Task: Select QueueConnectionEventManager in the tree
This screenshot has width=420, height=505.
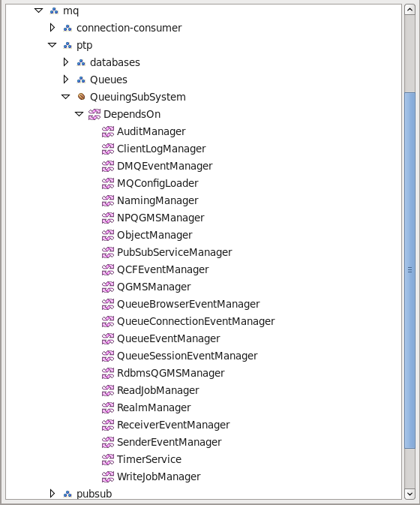Action: click(196, 321)
